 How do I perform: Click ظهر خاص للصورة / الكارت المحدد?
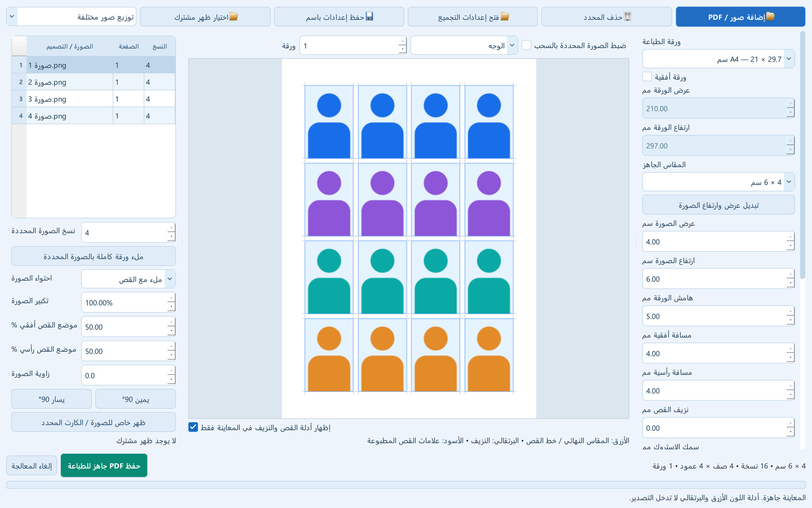(93, 422)
